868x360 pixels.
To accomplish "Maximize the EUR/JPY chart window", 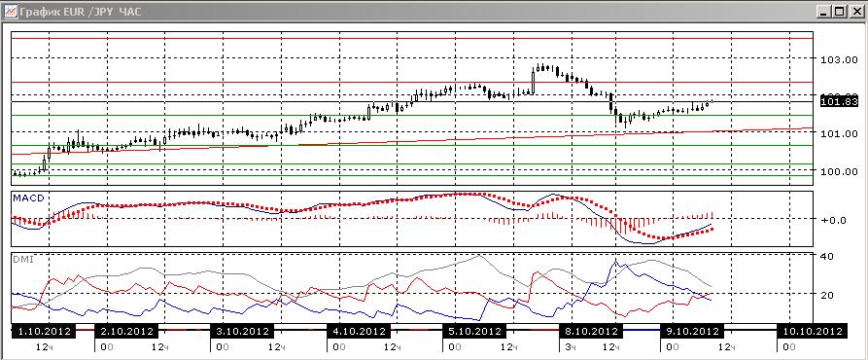I will click(841, 11).
